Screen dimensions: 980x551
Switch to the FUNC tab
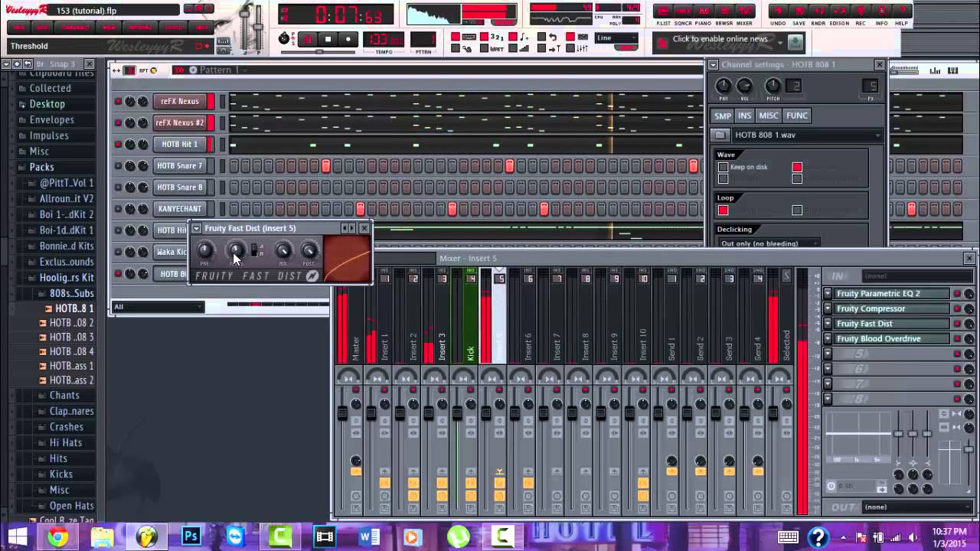pos(796,116)
